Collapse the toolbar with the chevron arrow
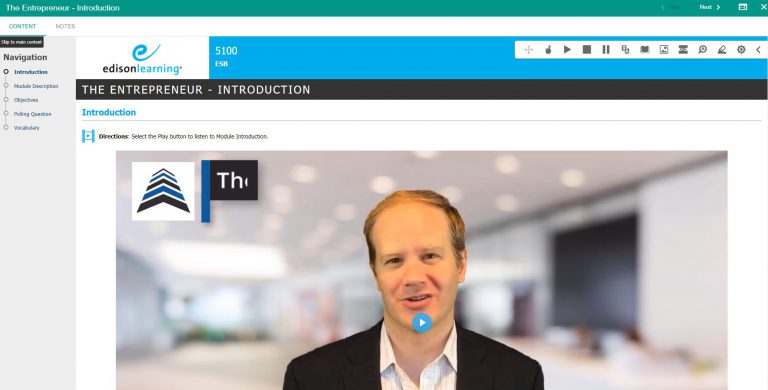Image resolution: width=768 pixels, height=390 pixels. (758, 49)
